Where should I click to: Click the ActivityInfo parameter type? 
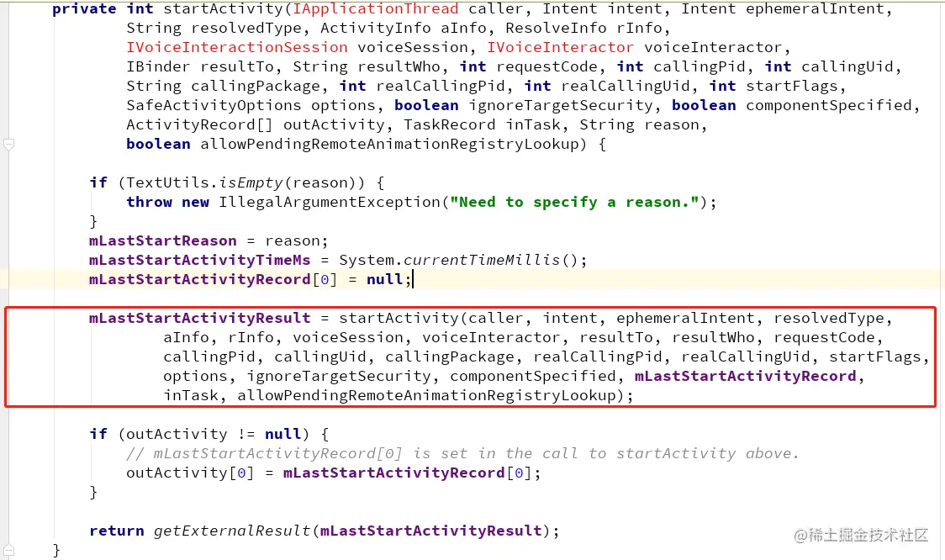(x=376, y=28)
